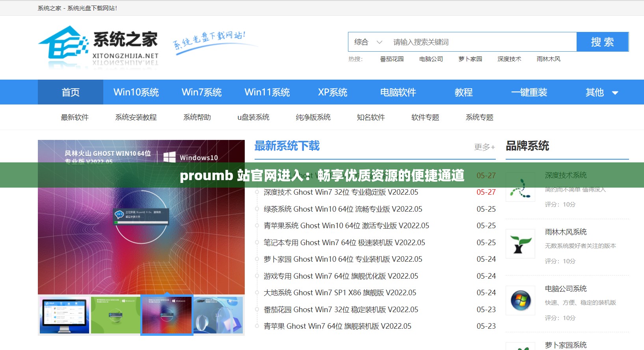Open the 一键重装 navigation tab
Image resolution: width=644 pixels, height=350 pixels.
[529, 92]
